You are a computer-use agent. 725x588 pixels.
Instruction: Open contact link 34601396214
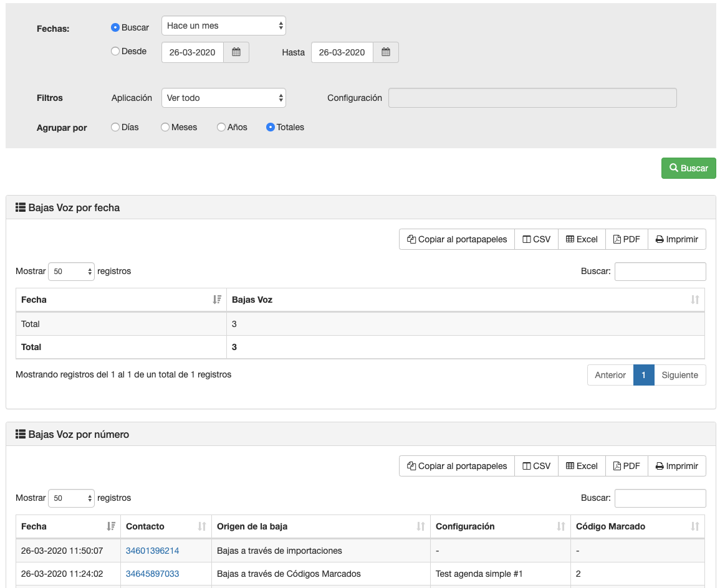(152, 551)
